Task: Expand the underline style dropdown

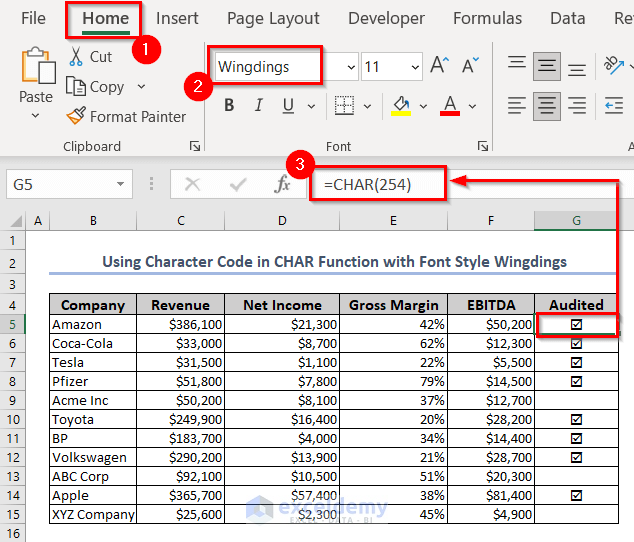Action: click(311, 106)
